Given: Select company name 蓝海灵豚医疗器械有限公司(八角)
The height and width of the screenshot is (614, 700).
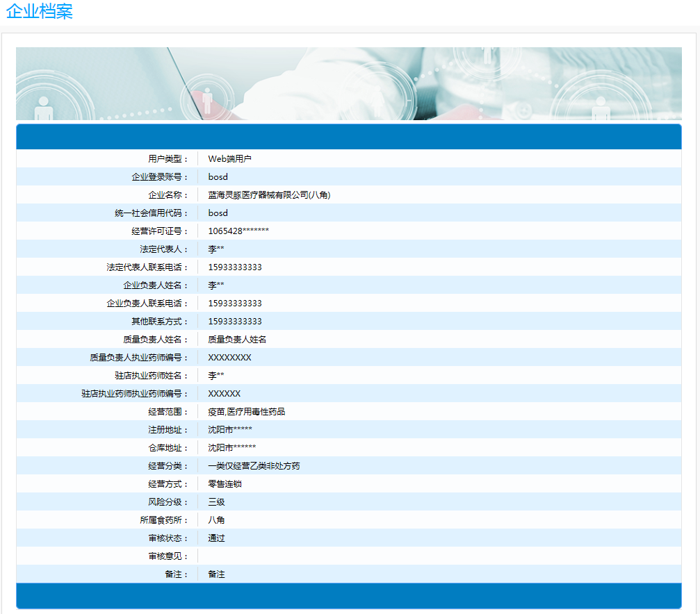Looking at the screenshot, I should click(x=269, y=195).
